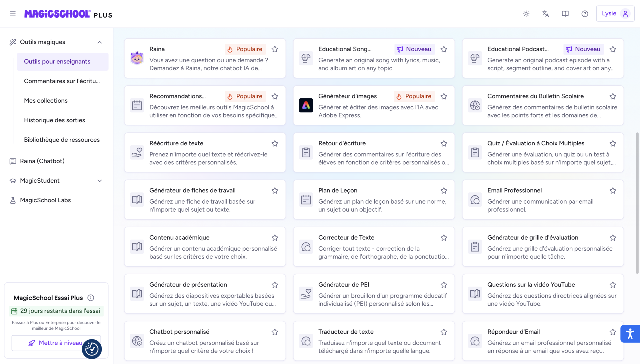Click the Bulletin Scolaire globe icon
The height and width of the screenshot is (364, 640).
(475, 105)
